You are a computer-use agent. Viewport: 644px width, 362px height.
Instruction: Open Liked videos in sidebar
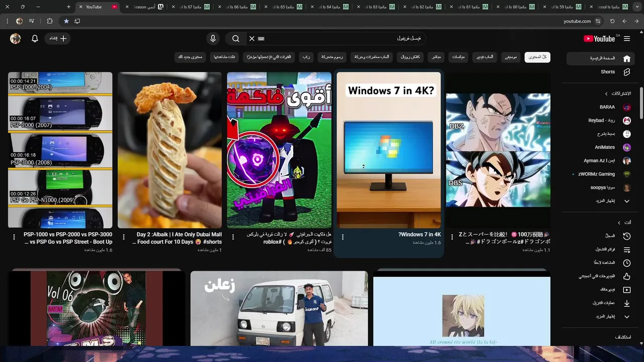click(x=600, y=276)
